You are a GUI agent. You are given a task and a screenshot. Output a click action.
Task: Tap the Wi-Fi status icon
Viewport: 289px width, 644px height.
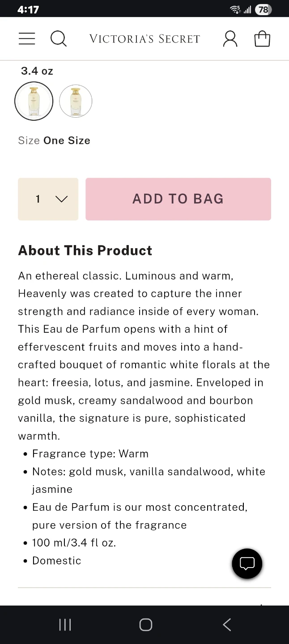235,10
